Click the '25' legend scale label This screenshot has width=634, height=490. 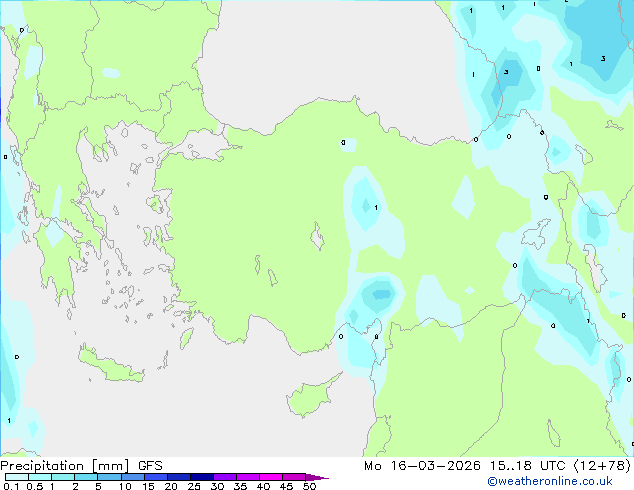click(194, 486)
